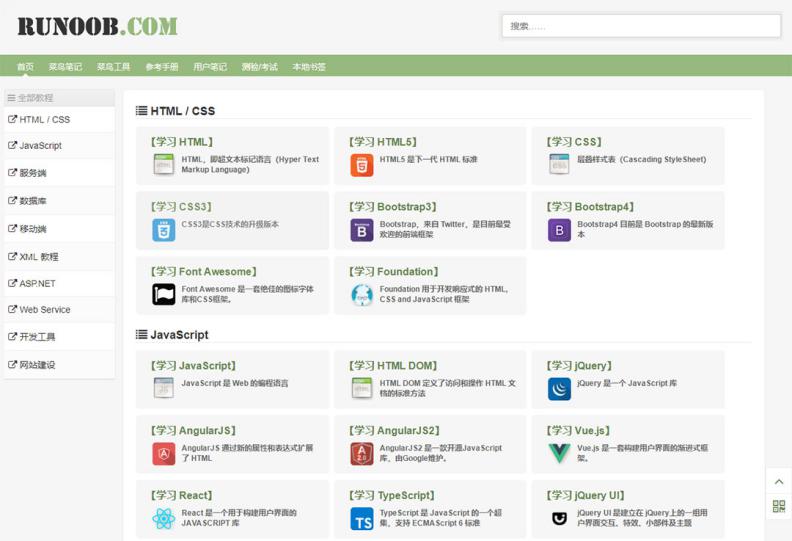Open 测验/考试 in the navigation bar
The height and width of the screenshot is (541, 792).
(260, 67)
